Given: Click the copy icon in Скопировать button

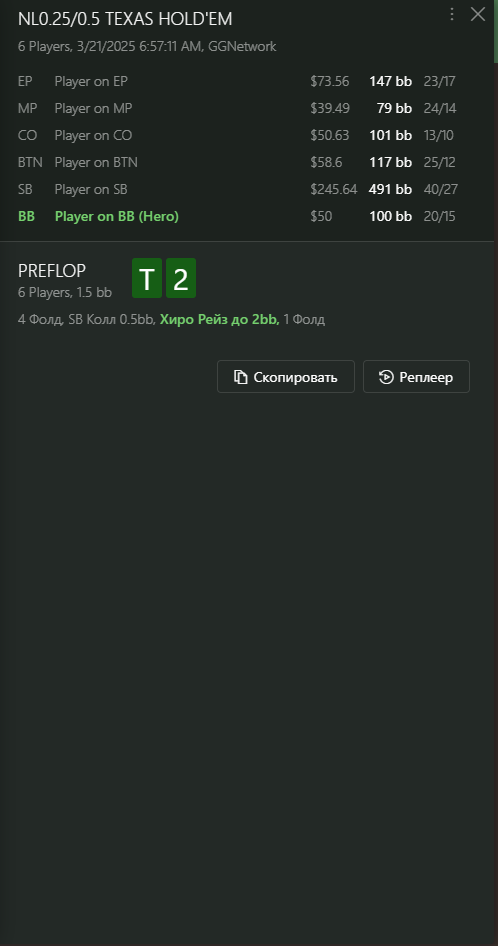Looking at the screenshot, I should click(241, 378).
